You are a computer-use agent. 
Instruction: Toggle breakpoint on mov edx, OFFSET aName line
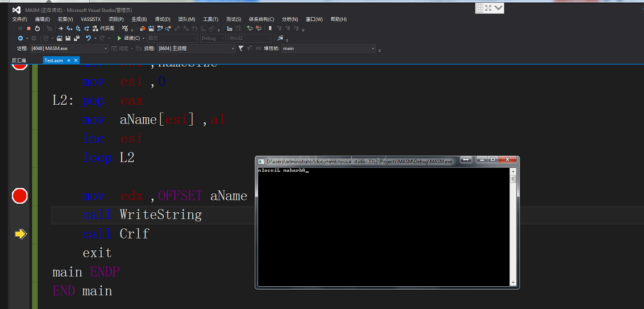19,195
